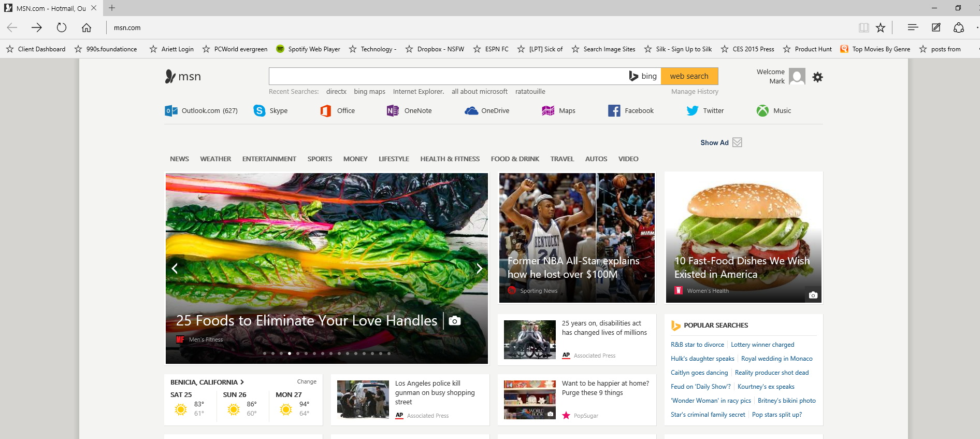
Task: Open the LIFESTYLE section
Action: (x=394, y=159)
